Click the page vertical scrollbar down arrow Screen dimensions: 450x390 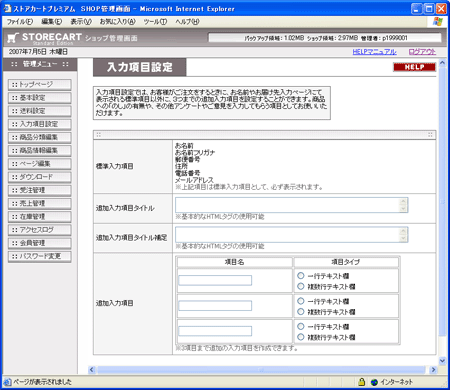442,360
